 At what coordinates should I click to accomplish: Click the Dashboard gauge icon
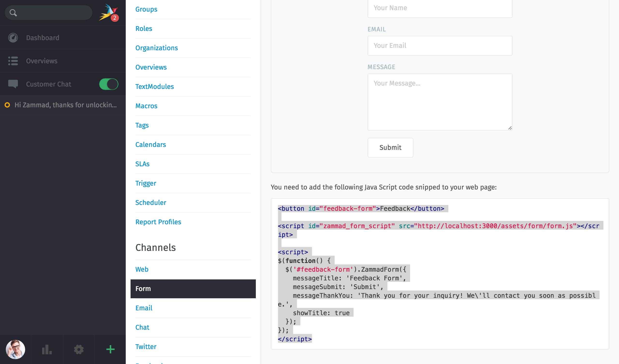click(x=13, y=37)
